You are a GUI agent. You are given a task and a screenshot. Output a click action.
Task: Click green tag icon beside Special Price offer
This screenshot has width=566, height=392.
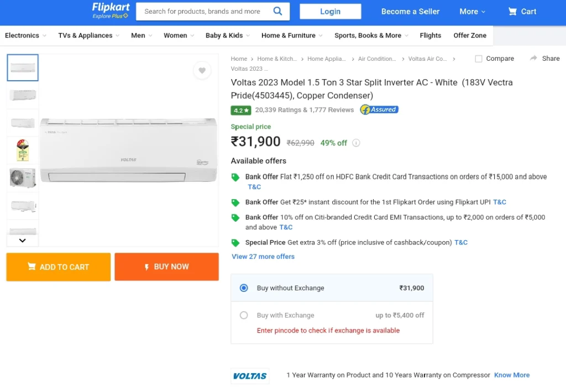pyautogui.click(x=235, y=243)
